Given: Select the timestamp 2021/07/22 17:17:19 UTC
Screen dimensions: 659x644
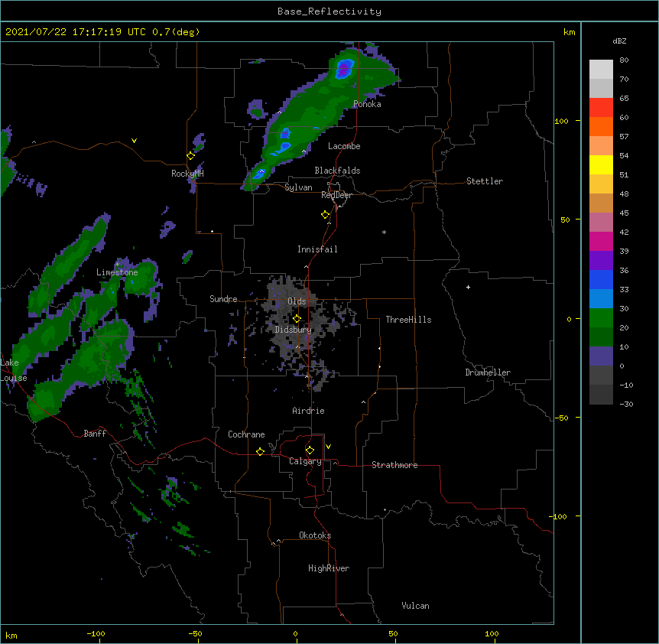Looking at the screenshot, I should pyautogui.click(x=75, y=32).
